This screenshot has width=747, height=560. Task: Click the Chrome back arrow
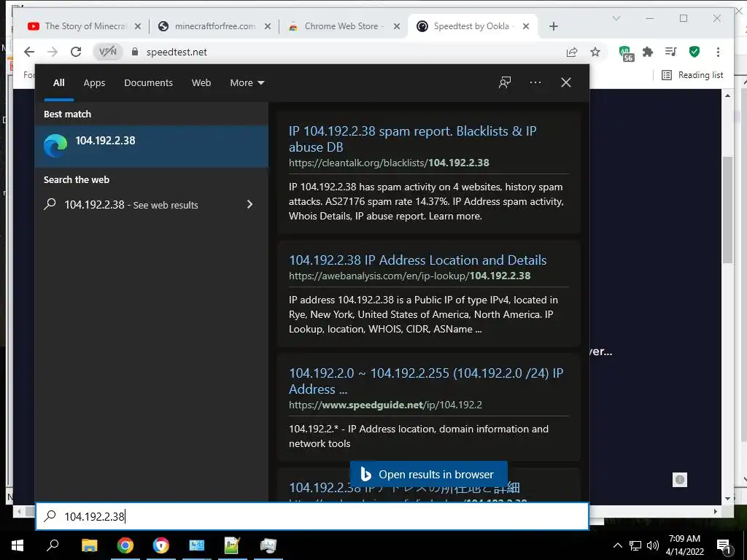point(29,52)
